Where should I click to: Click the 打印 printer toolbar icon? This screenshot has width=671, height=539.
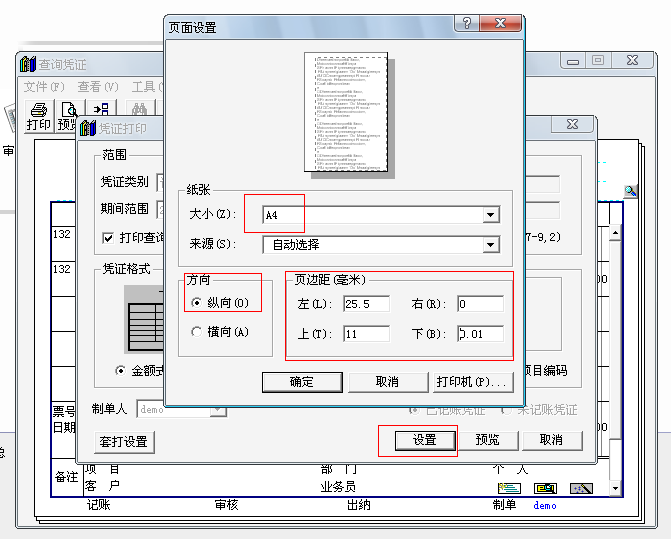click(38, 114)
